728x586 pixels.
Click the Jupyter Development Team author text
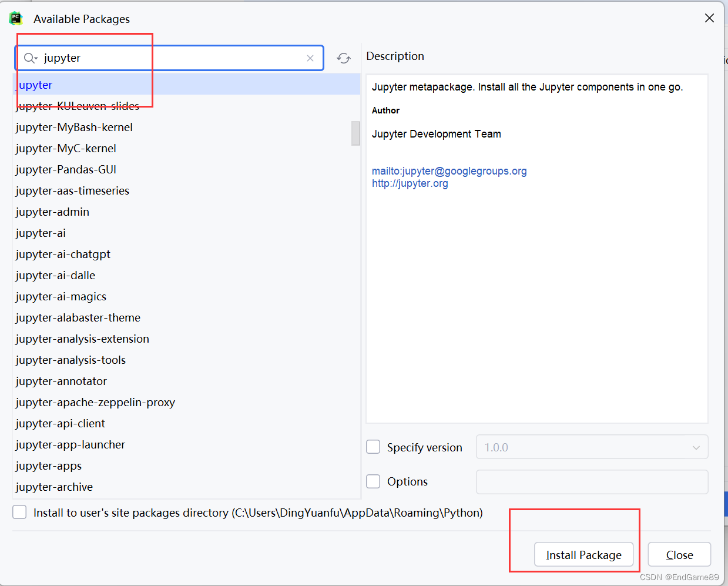click(x=437, y=134)
